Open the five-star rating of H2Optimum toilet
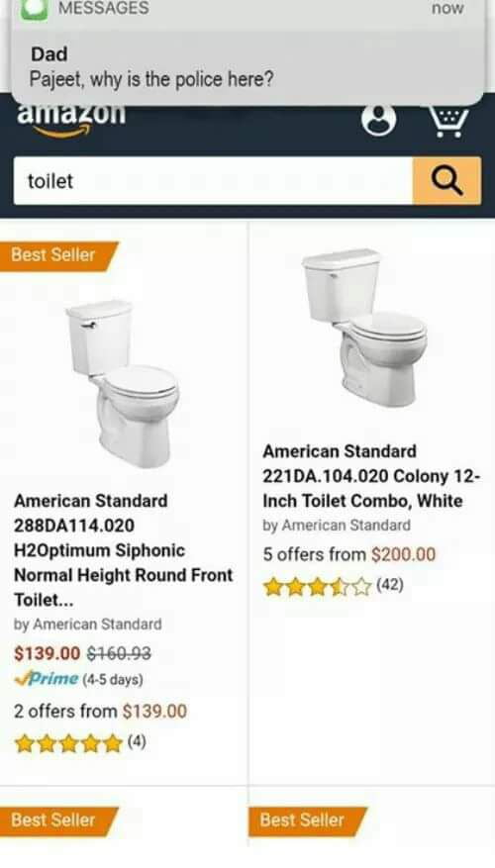Viewport: 495px width, 868px height. 68,743
